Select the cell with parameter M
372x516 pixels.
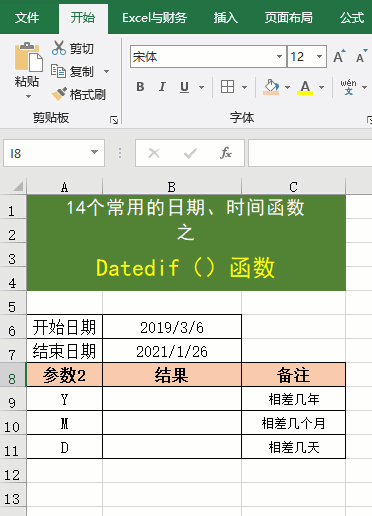[64, 423]
